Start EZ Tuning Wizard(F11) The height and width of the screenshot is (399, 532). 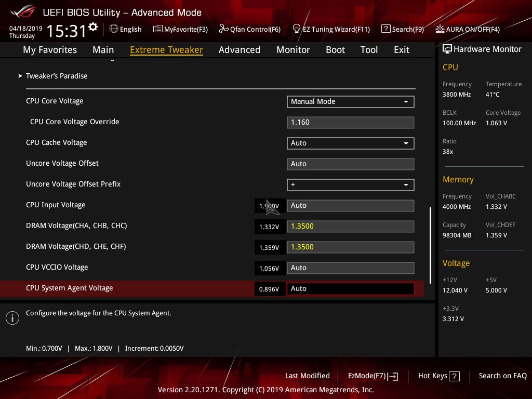(331, 29)
